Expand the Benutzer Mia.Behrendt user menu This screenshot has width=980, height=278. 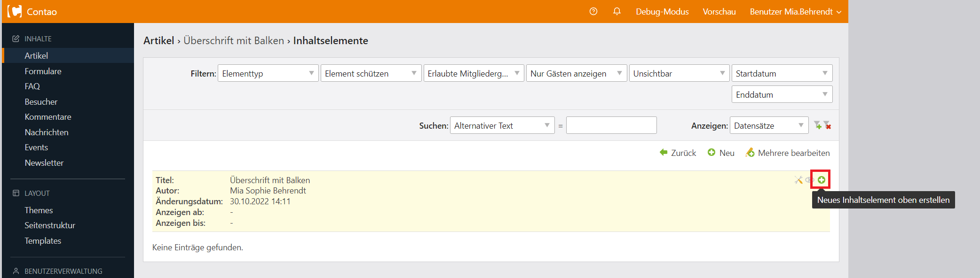point(795,11)
